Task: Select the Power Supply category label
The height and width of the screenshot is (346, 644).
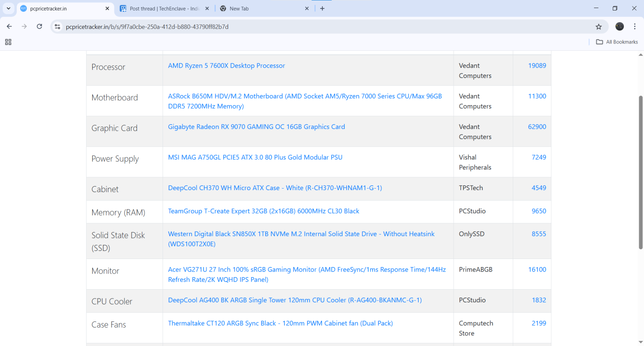Action: (x=115, y=159)
